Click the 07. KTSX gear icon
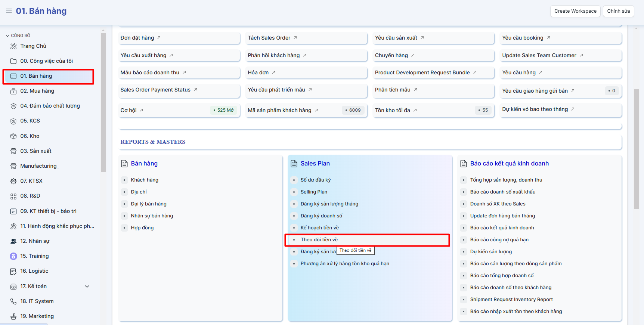This screenshot has width=644, height=325. [x=13, y=181]
